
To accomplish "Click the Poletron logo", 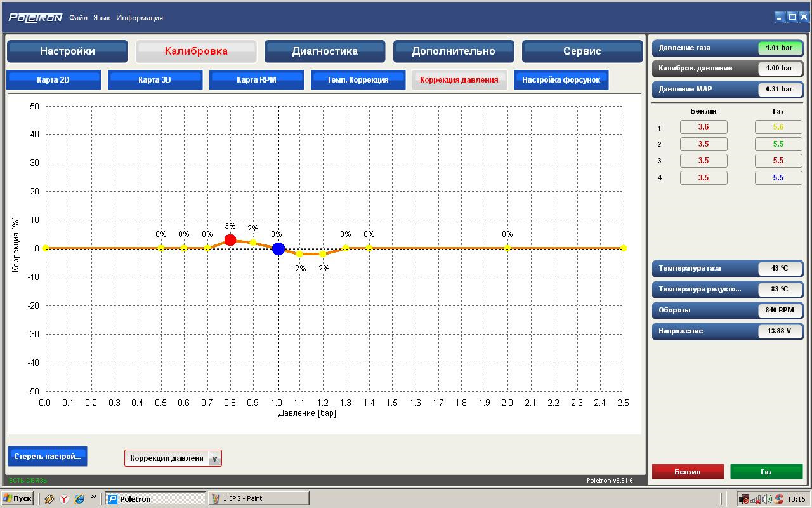I will click(x=35, y=18).
